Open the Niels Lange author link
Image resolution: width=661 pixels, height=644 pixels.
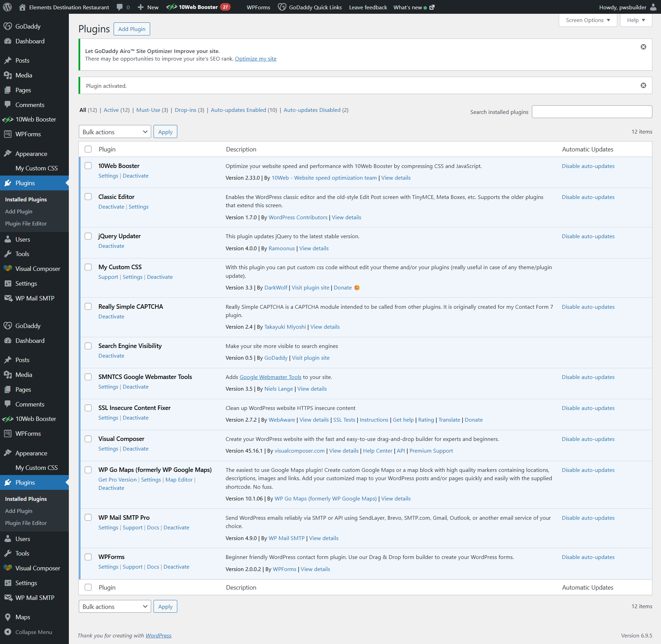(279, 389)
